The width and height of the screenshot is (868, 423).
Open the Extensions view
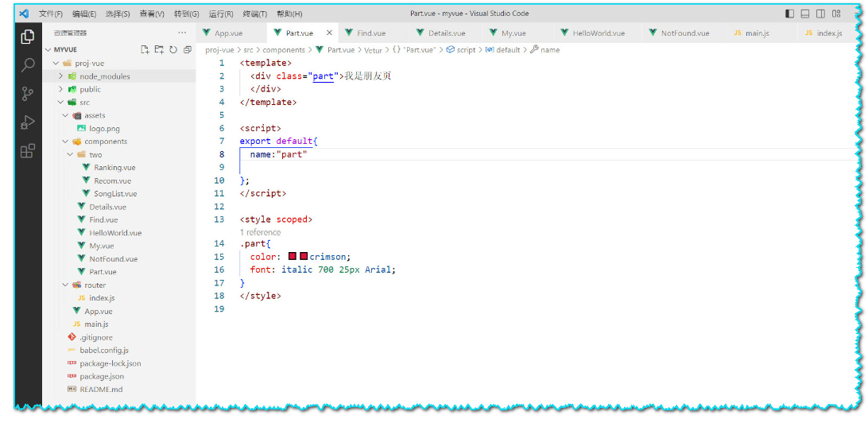(27, 150)
